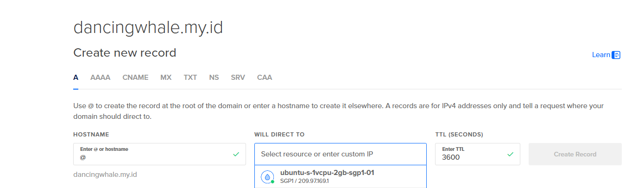
Task: Click the green checkmark in TTL field
Action: tap(510, 154)
